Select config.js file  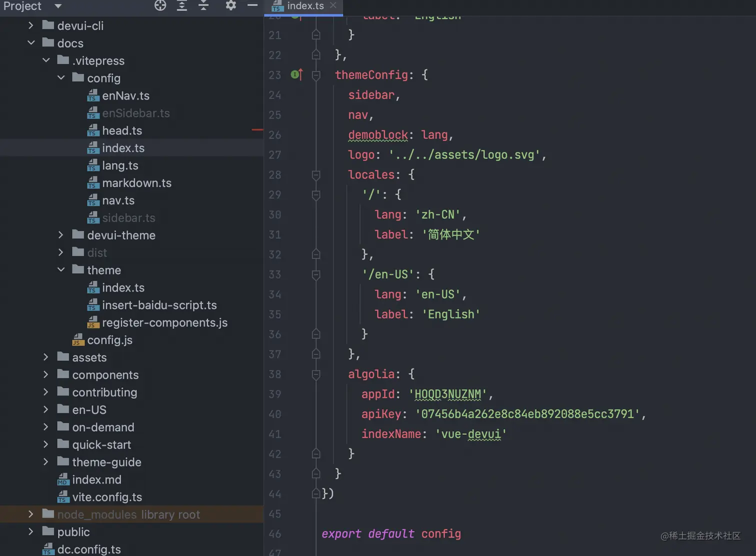[109, 340]
